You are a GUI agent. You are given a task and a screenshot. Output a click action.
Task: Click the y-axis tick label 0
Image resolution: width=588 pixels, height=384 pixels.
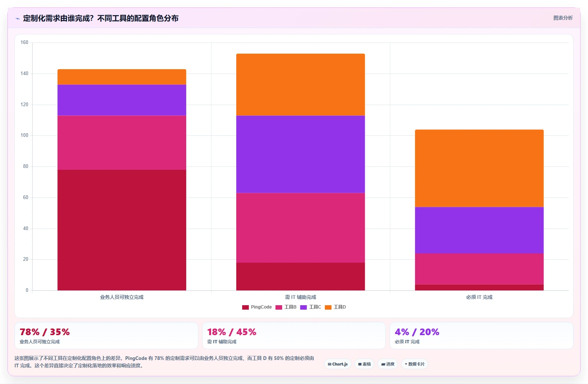click(27, 290)
